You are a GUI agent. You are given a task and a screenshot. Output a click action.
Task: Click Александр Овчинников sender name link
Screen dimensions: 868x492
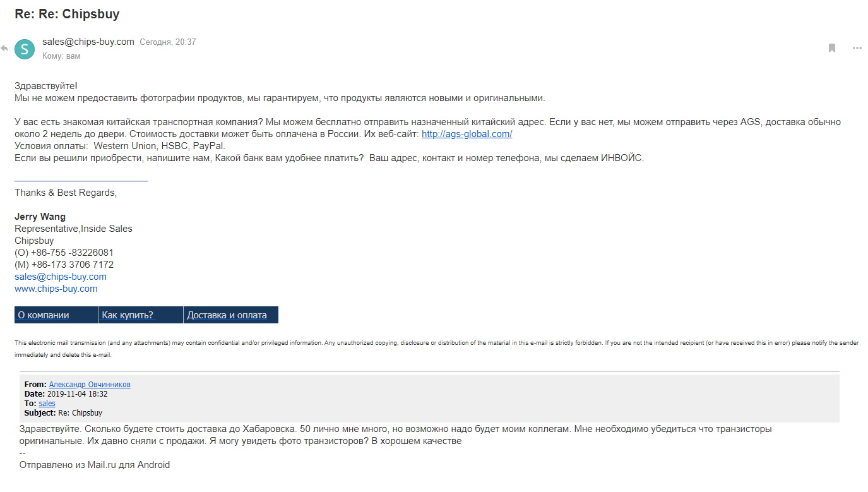[90, 385]
